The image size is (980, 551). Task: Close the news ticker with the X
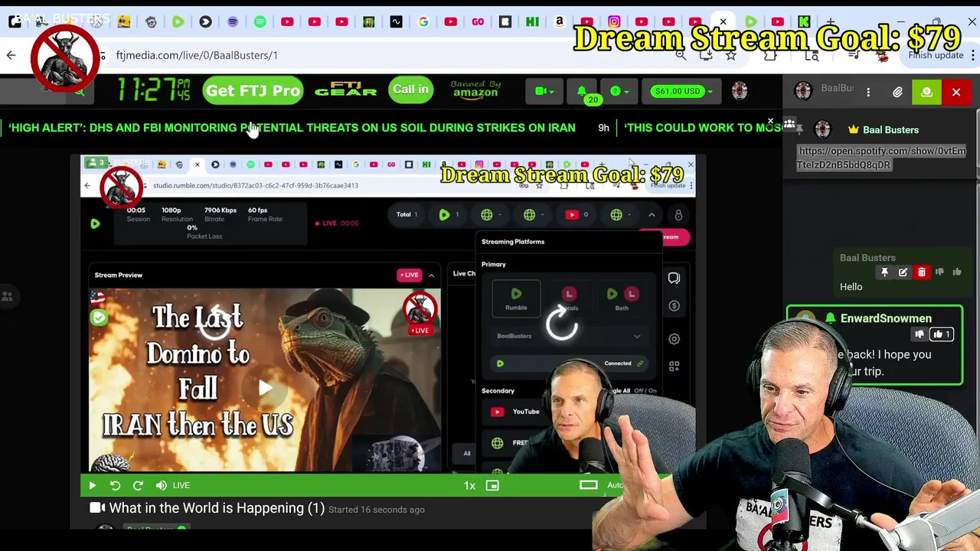pos(771,121)
